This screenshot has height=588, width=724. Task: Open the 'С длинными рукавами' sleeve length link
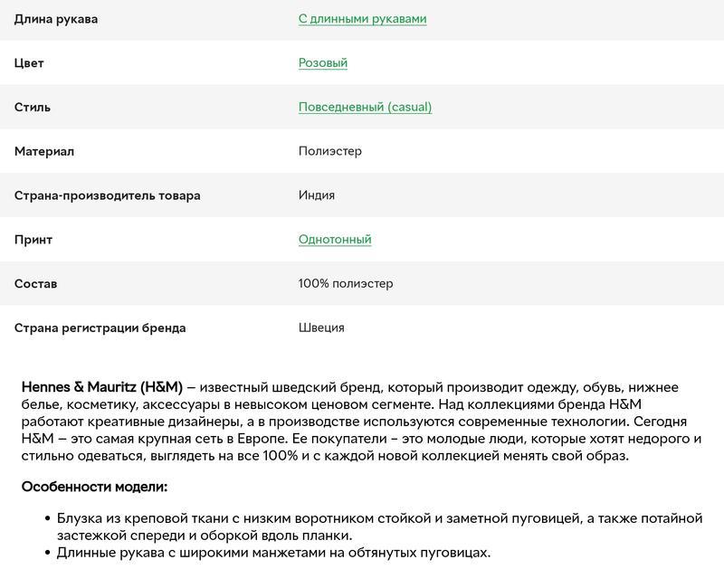click(362, 19)
